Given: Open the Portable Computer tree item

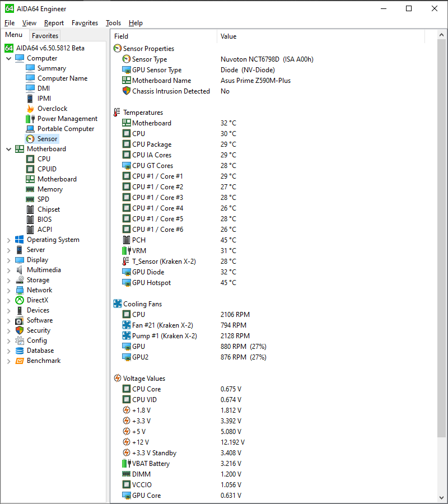Looking at the screenshot, I should (x=66, y=129).
